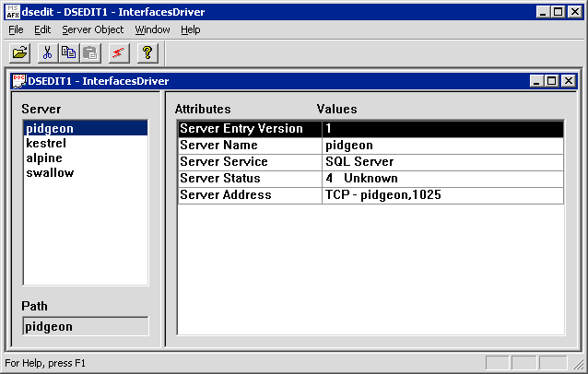Select the Server Name attribute cell

pyautogui.click(x=250, y=146)
